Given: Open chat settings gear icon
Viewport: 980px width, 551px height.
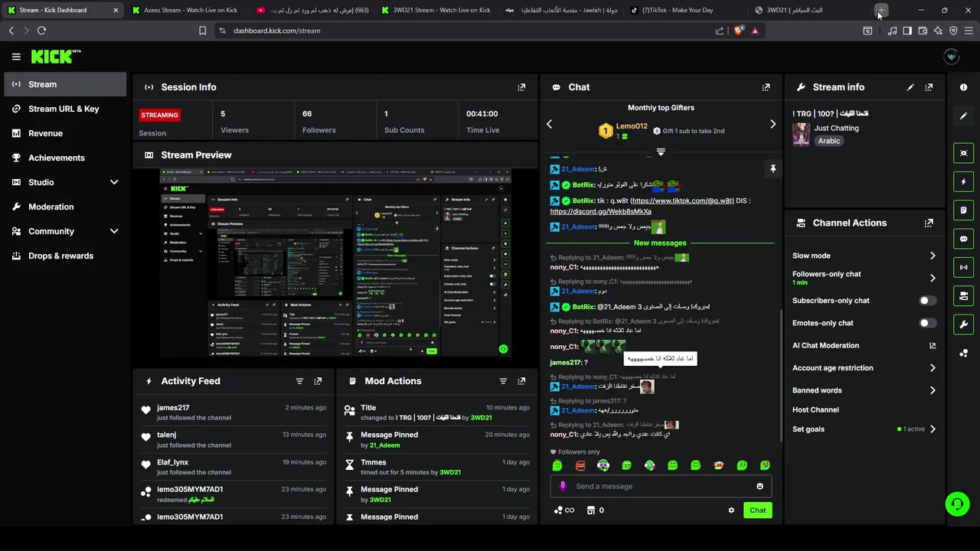Looking at the screenshot, I should tap(731, 510).
